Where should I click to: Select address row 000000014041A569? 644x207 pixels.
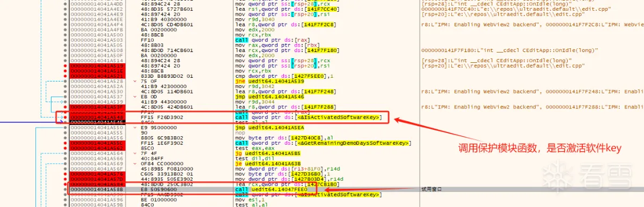pos(97,163)
